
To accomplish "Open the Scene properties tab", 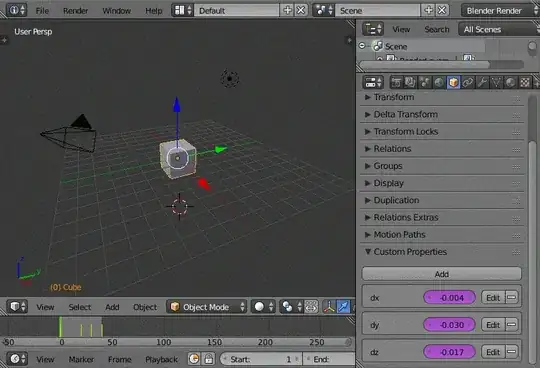I will pyautogui.click(x=424, y=82).
